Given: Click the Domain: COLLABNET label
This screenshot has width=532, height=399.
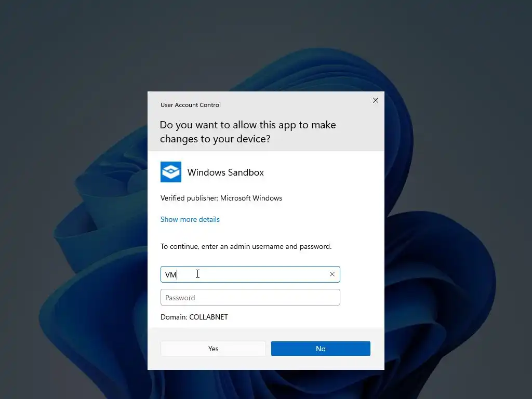Looking at the screenshot, I should pos(194,317).
